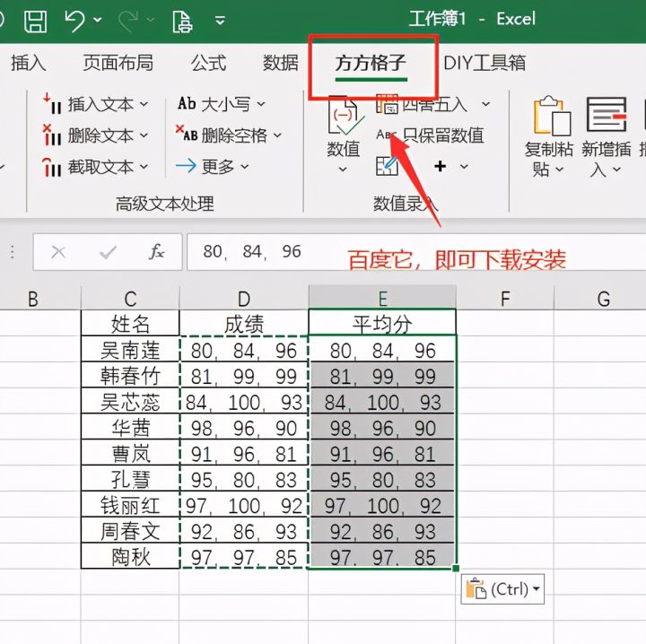Viewport: 646px width, 644px height.
Task: Click the 插入文本 icon
Action: (x=52, y=103)
